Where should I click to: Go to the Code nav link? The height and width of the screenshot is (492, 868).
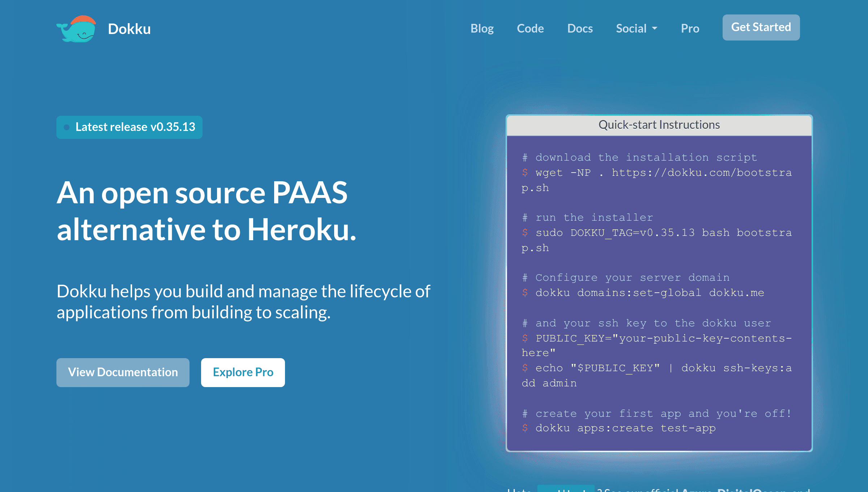pos(530,28)
